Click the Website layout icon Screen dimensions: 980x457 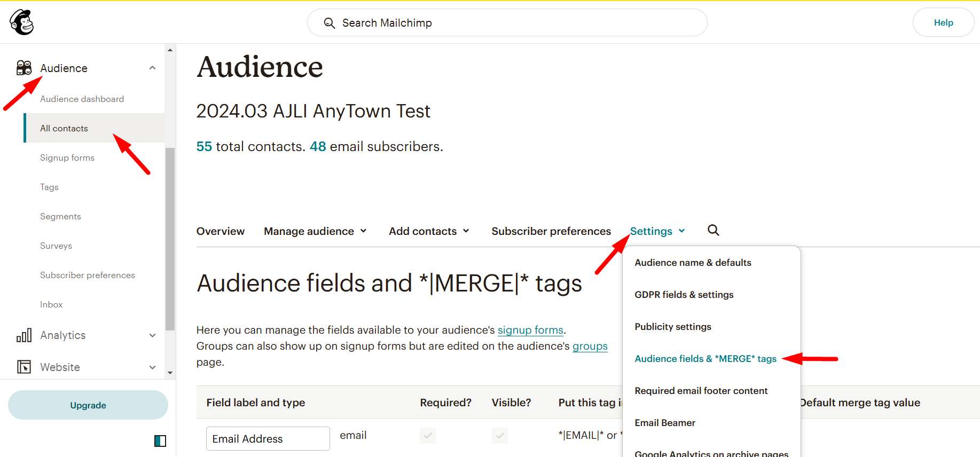point(24,367)
